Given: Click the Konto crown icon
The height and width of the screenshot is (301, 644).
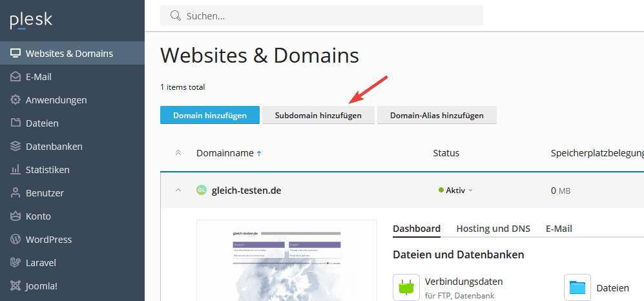Looking at the screenshot, I should 16,216.
